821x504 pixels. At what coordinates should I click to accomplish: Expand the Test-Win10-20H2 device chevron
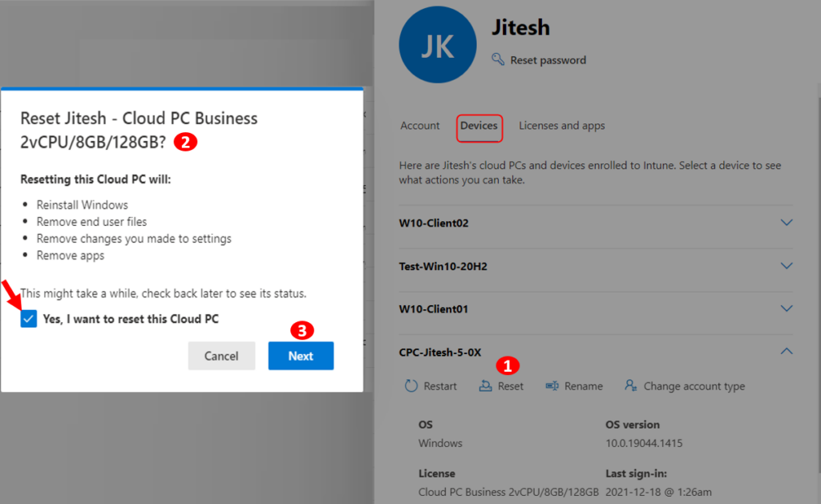coord(787,266)
